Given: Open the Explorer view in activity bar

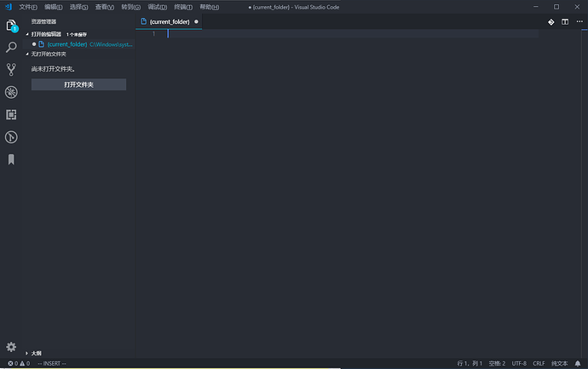Looking at the screenshot, I should coord(11,26).
